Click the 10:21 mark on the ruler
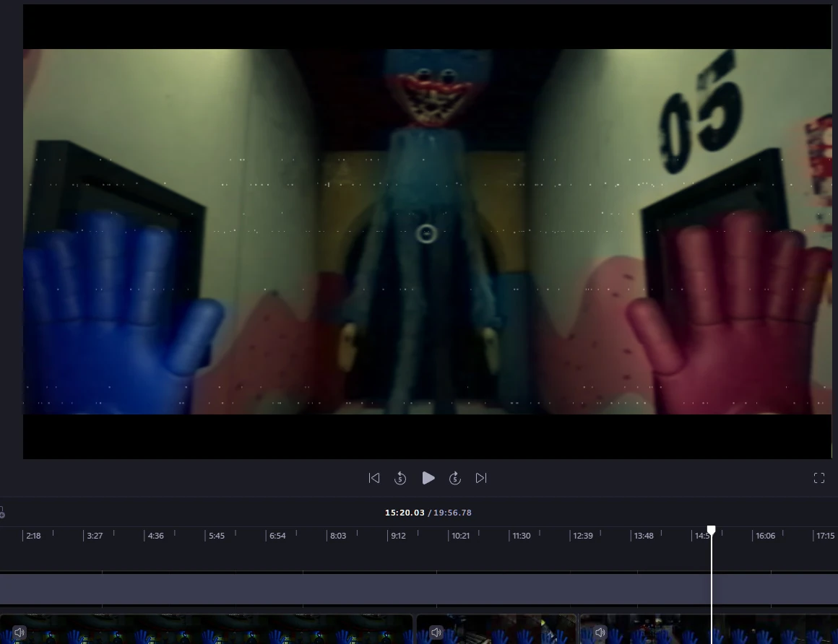Image resolution: width=838 pixels, height=644 pixels. (461, 536)
